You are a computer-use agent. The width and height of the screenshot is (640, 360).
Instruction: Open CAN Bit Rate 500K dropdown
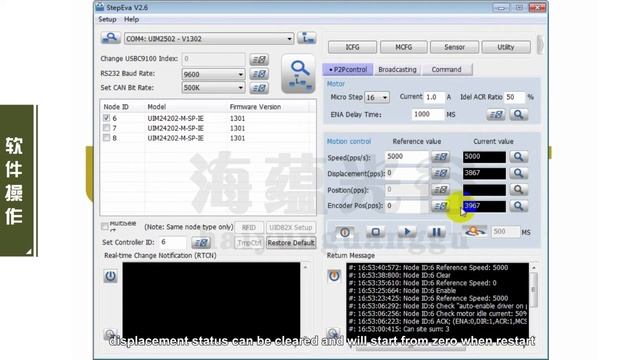(x=240, y=88)
